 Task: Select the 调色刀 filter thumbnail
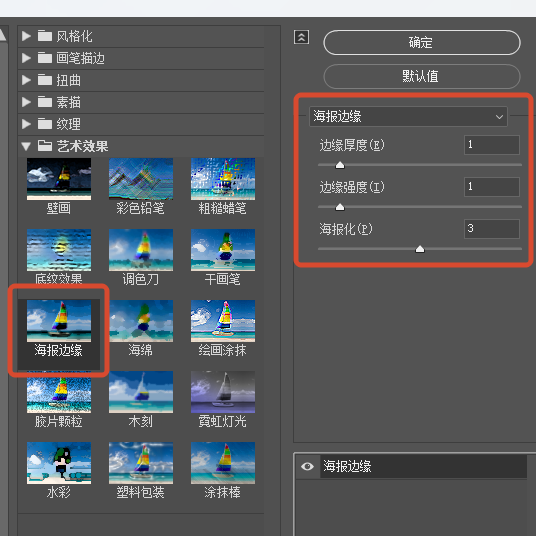coord(141,250)
